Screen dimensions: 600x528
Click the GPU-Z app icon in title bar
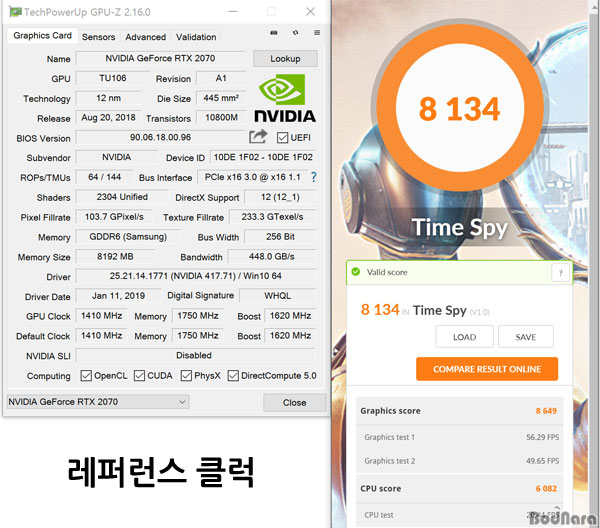coord(16,12)
